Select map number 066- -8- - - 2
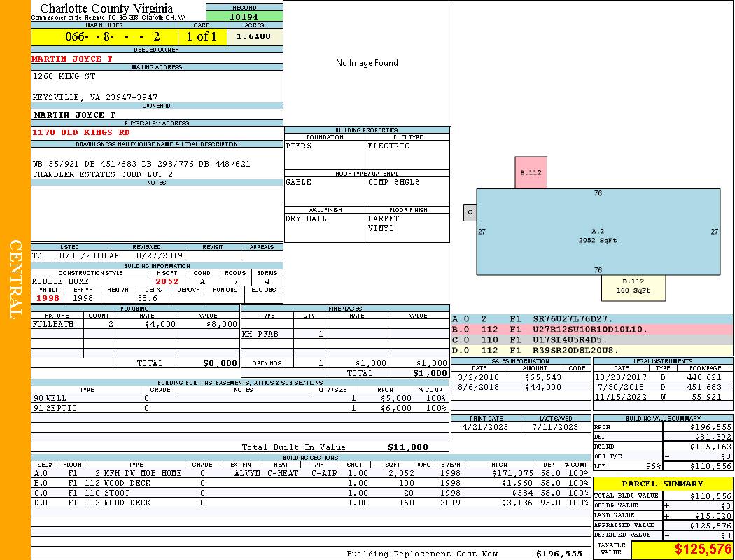 pos(113,36)
